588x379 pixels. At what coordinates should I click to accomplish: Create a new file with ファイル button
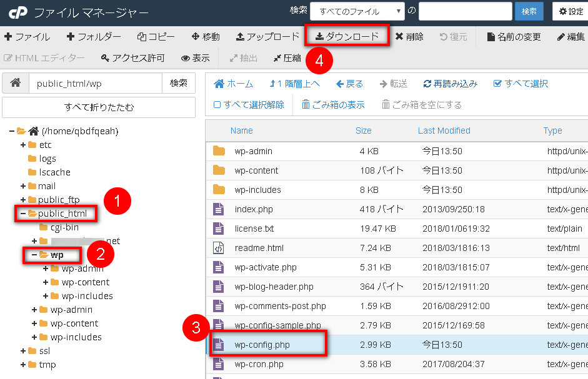(x=27, y=37)
